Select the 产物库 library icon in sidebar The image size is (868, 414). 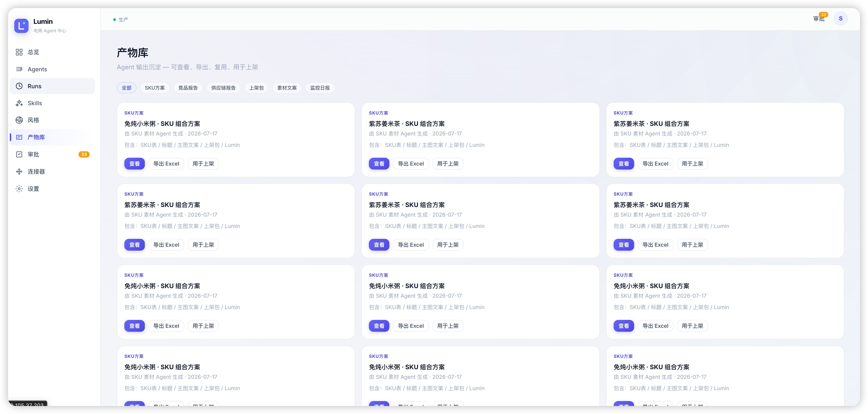click(x=19, y=137)
